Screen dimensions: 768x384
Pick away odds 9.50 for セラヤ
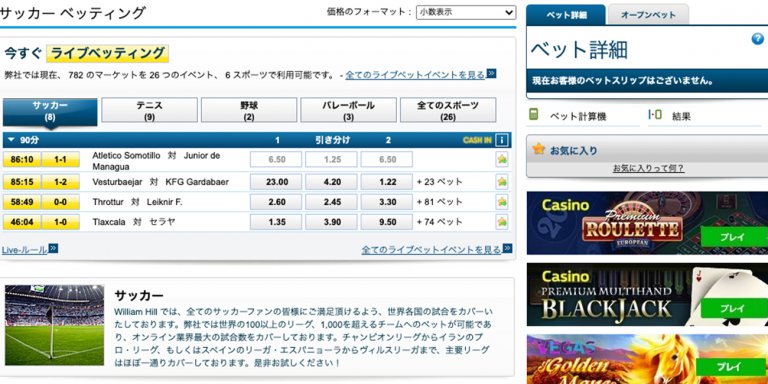pyautogui.click(x=386, y=222)
